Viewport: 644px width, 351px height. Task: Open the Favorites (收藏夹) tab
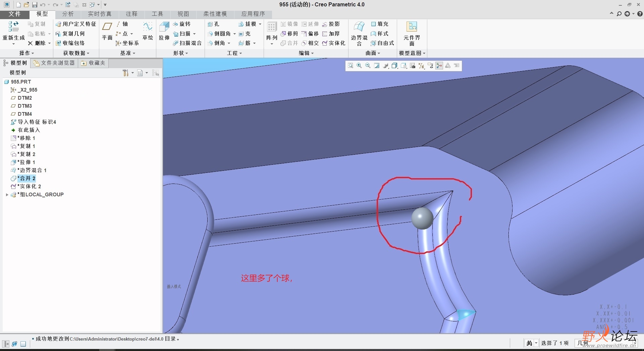pos(93,63)
